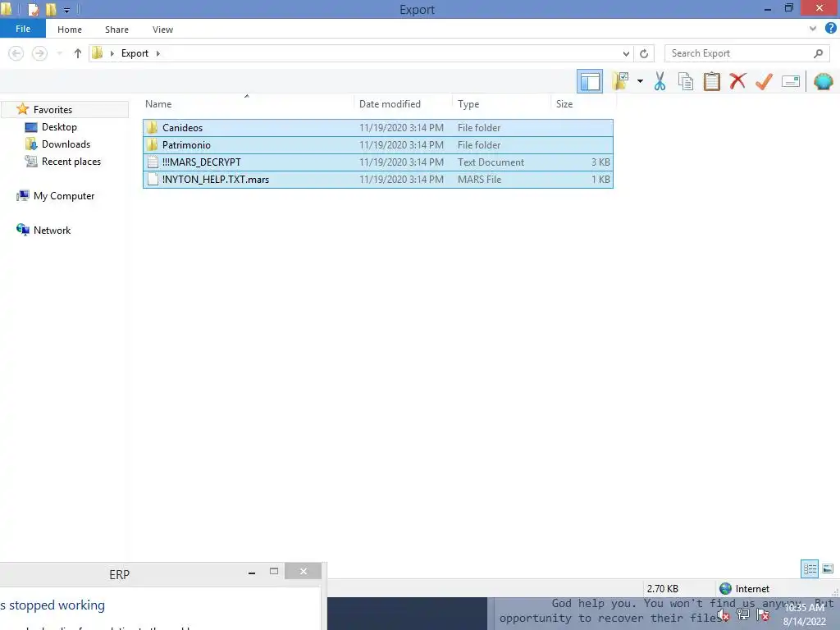Open the Customize Quick Access Toolbar dropdown
This screenshot has width=840, height=630.
[x=67, y=10]
